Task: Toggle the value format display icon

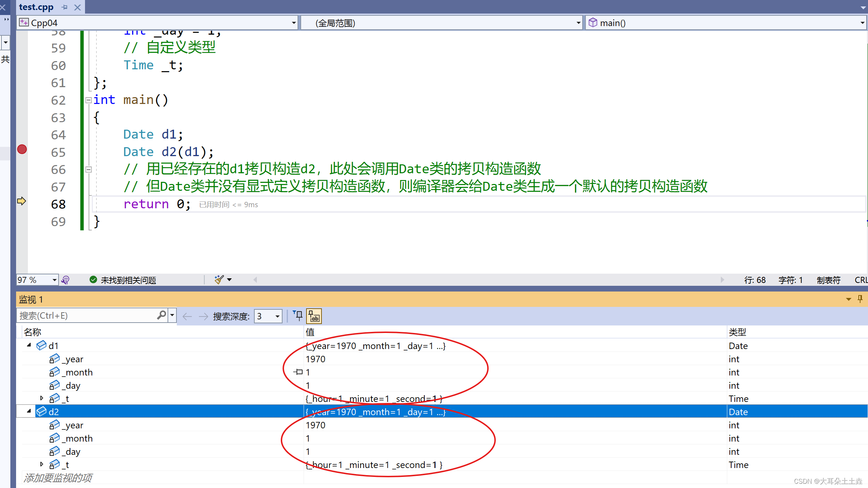Action: [x=314, y=316]
